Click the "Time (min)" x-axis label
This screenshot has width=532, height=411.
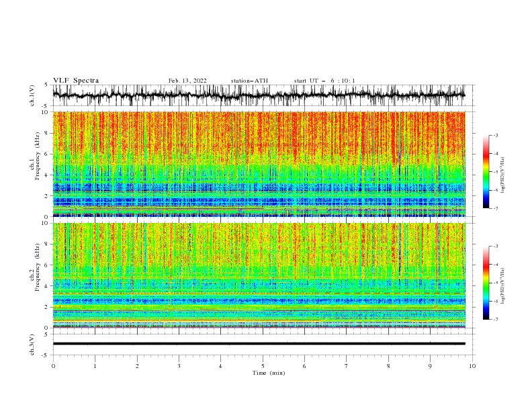tap(269, 373)
